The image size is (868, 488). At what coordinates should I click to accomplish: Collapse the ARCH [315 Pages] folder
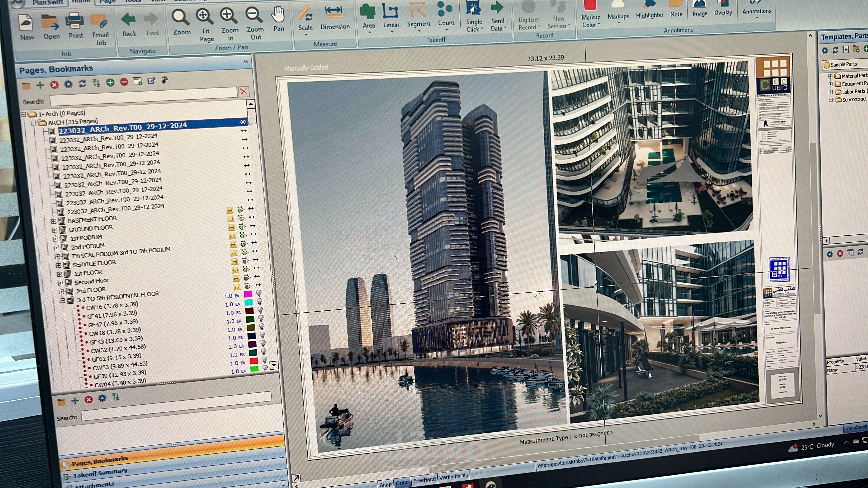click(x=33, y=123)
